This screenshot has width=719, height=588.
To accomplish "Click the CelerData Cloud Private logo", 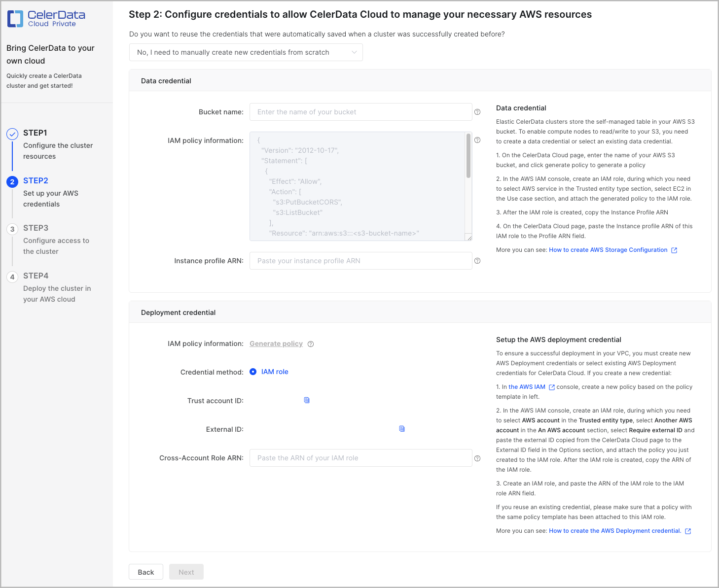I will click(x=45, y=18).
